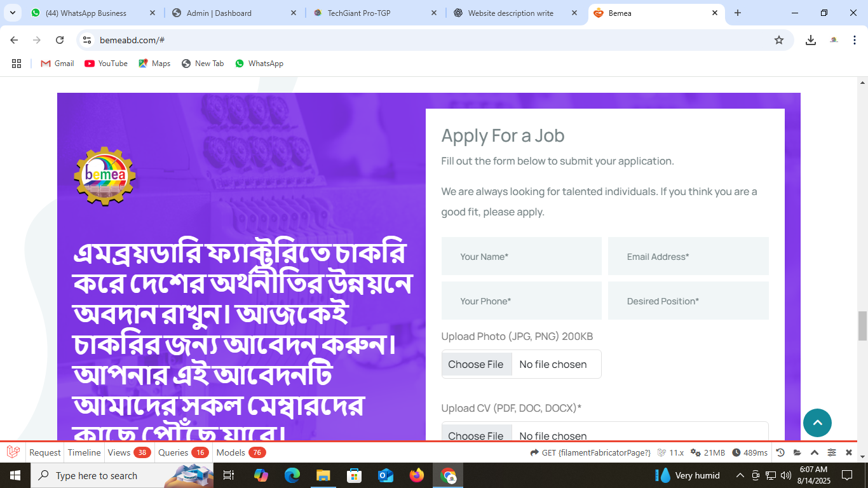Viewport: 868px width, 488px height.
Task: Click the scroll-to-top arrow button
Action: coord(817,423)
